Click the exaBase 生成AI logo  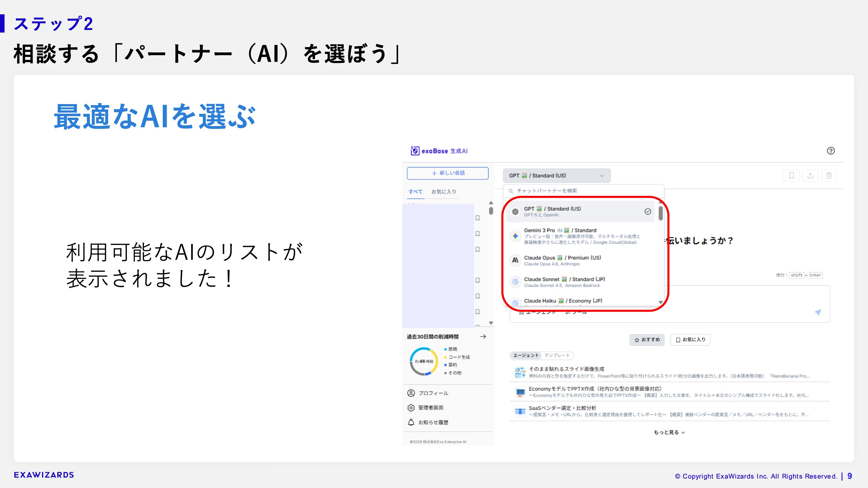tap(439, 151)
